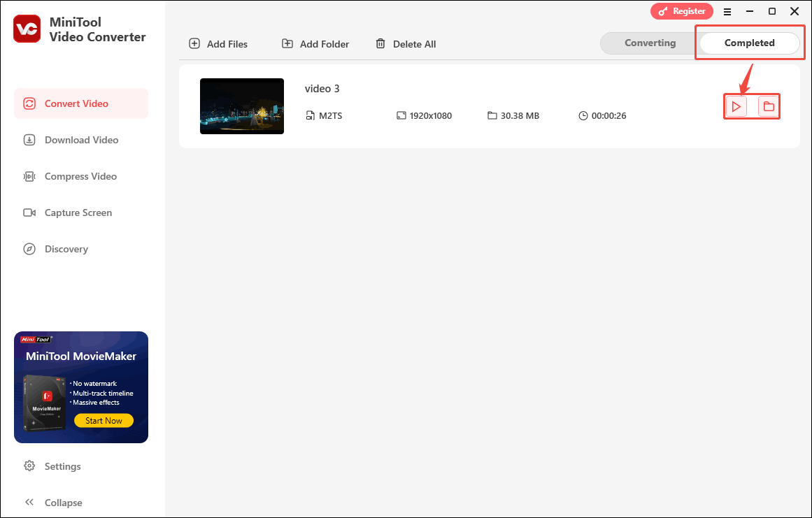Play the converted video 3
812x518 pixels.
(736, 107)
